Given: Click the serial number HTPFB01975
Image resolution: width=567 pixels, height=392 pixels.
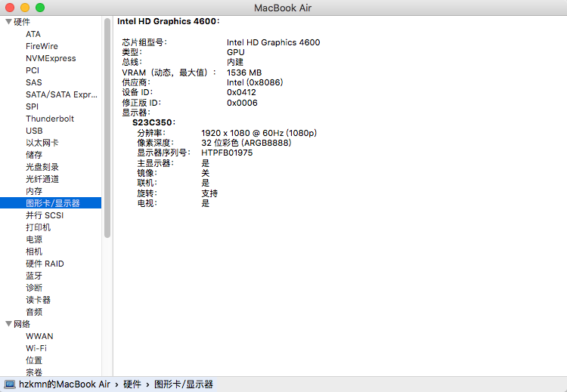Looking at the screenshot, I should [227, 153].
